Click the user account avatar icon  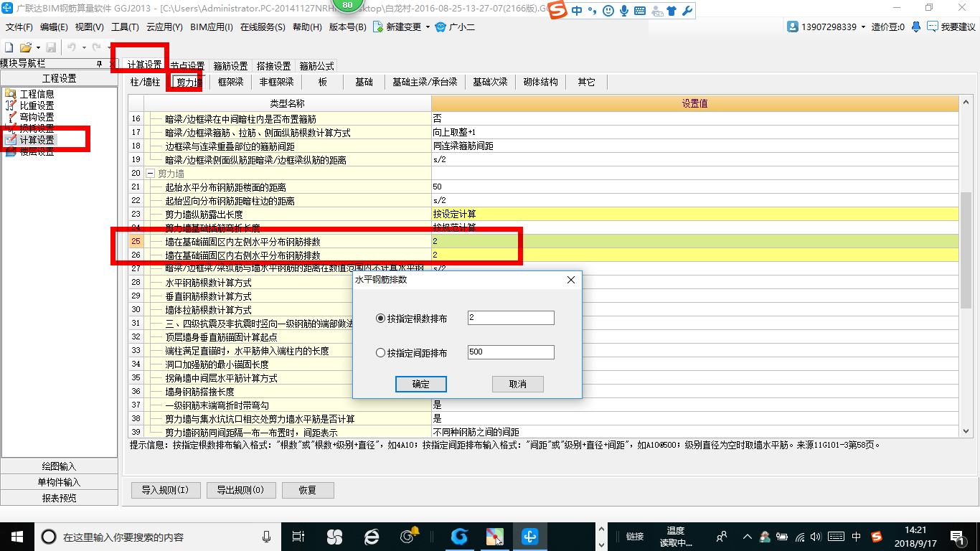(x=793, y=27)
